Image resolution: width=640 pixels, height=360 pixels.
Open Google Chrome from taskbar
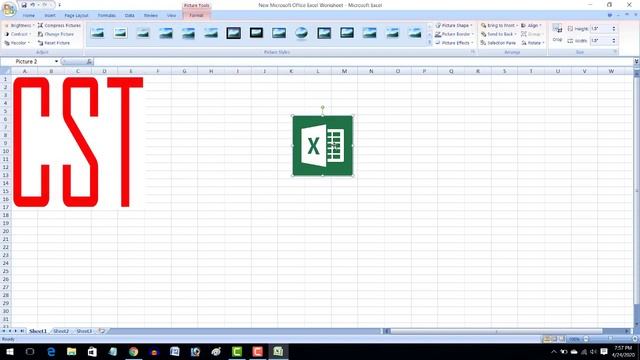pos(133,351)
